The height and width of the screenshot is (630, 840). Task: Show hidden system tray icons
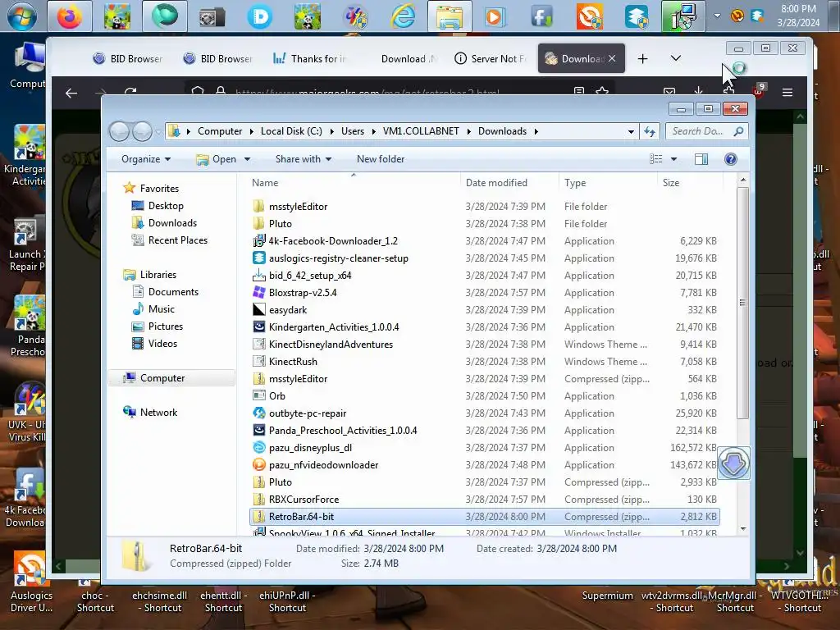(x=717, y=16)
